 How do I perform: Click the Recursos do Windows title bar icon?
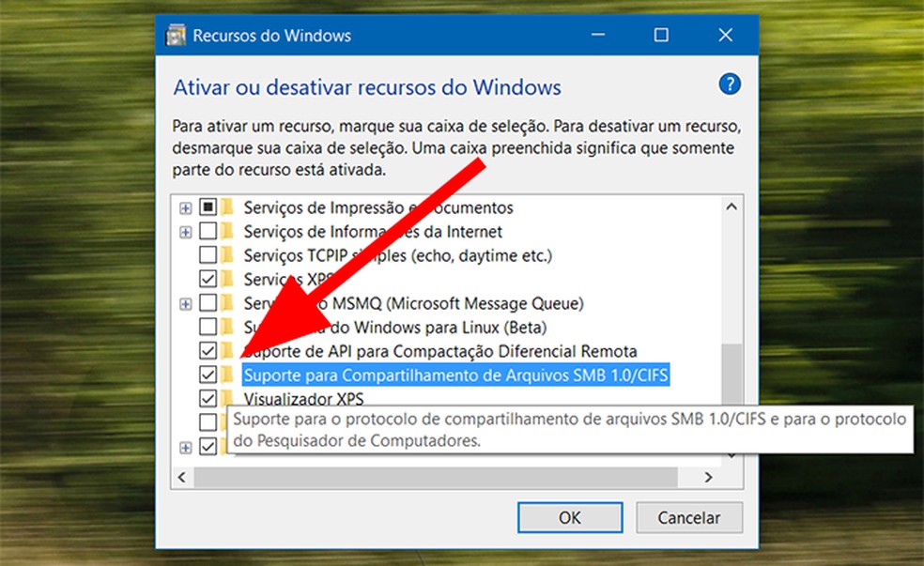pos(176,36)
